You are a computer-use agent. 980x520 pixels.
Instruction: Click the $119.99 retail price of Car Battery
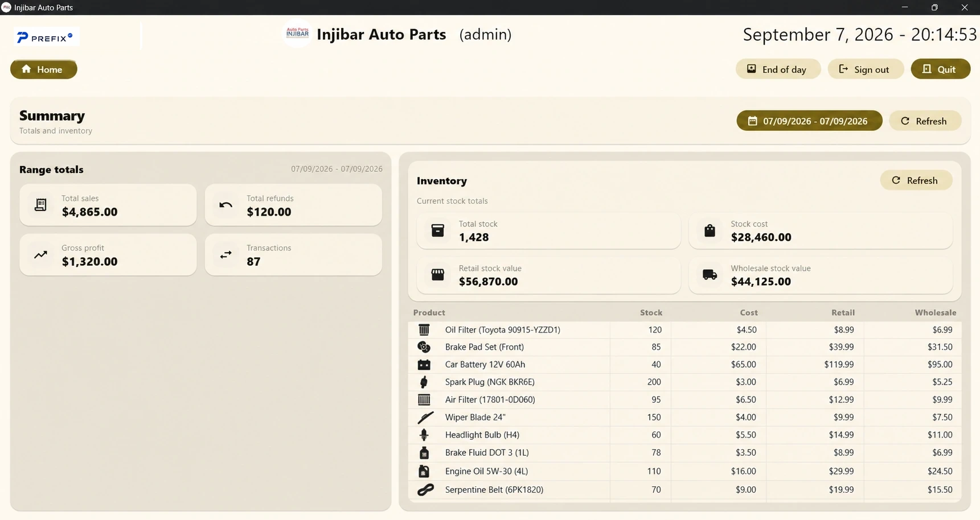click(838, 365)
